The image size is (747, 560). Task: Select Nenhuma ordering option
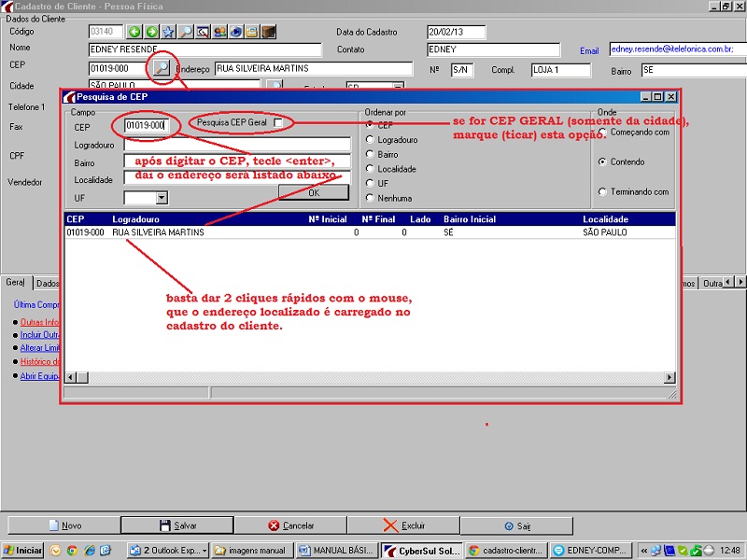click(x=370, y=198)
